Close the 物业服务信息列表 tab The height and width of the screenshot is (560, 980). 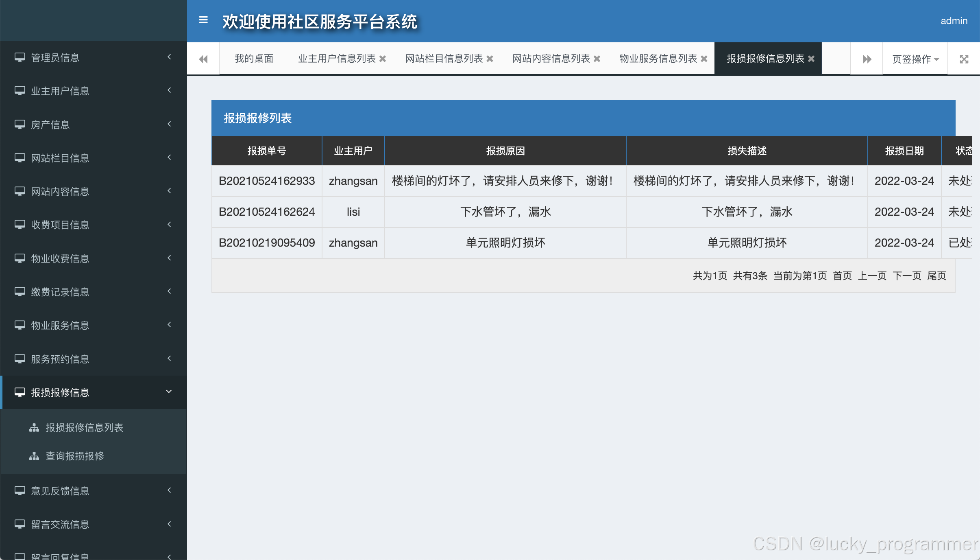click(704, 59)
